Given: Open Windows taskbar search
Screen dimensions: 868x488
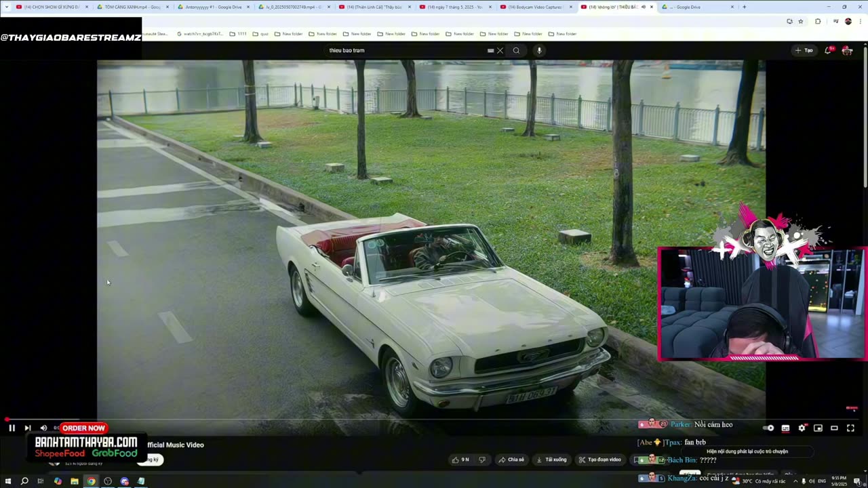Looking at the screenshot, I should coord(24,481).
